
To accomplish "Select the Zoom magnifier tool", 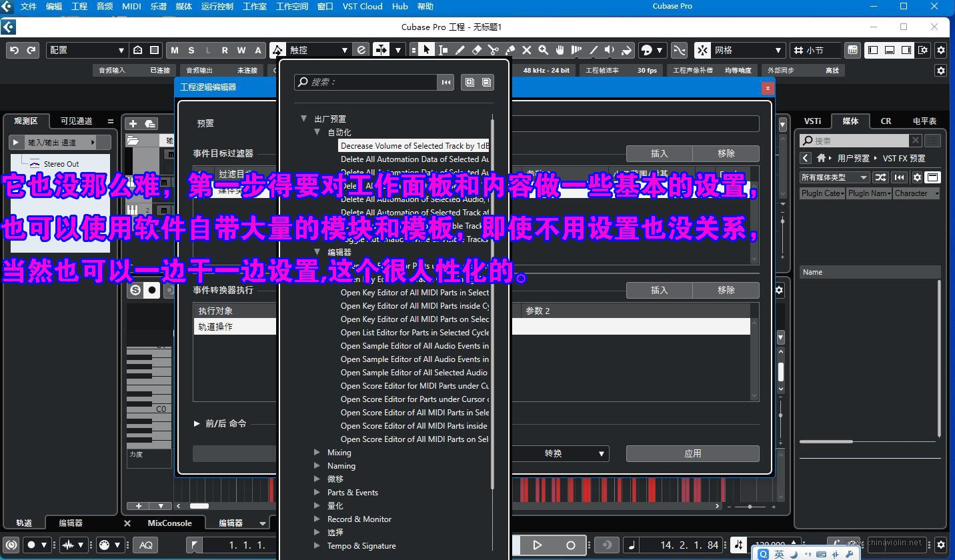I will (x=544, y=50).
